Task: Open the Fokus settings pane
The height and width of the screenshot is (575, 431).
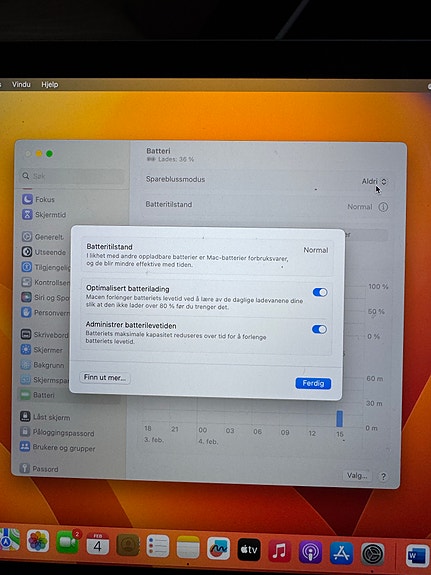Action: (x=38, y=199)
